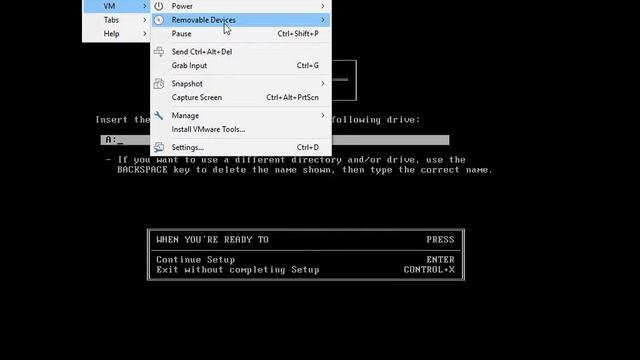The image size is (640, 360).
Task: Click the Snapshot camera icon
Action: [x=159, y=84]
